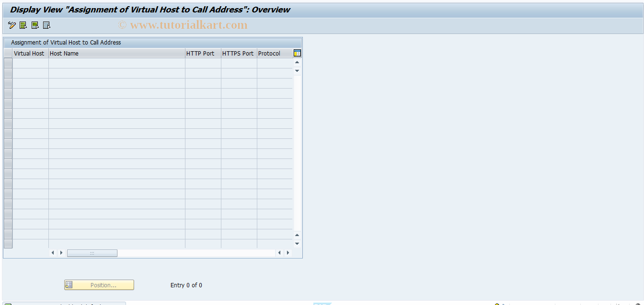The image size is (644, 305).
Task: Click the first row's Host Name cell
Action: pos(116,63)
